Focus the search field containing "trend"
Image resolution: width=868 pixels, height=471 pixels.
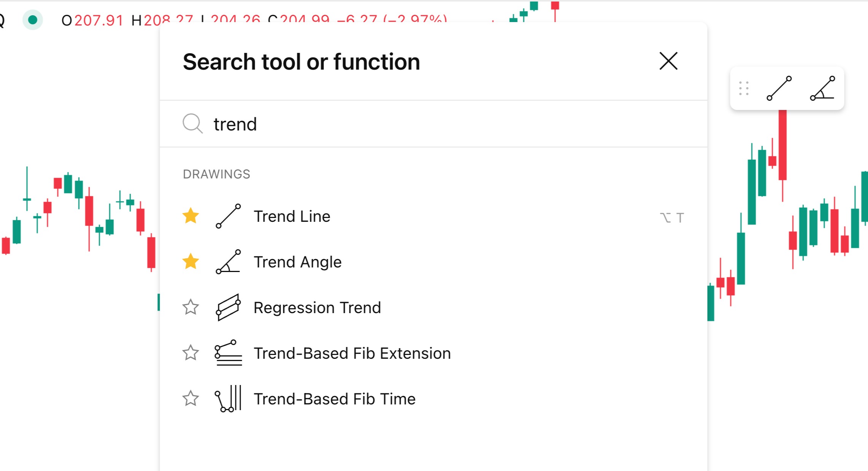(x=433, y=124)
